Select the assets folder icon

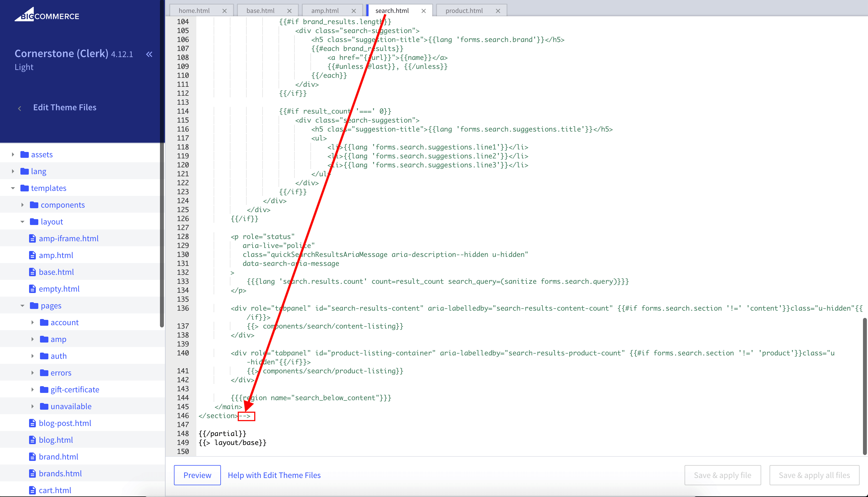[x=24, y=154]
